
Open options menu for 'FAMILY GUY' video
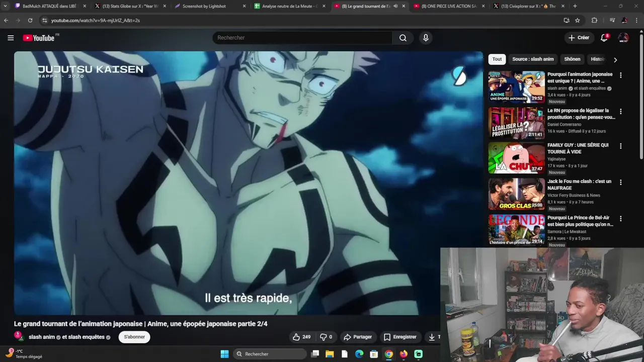(620, 146)
